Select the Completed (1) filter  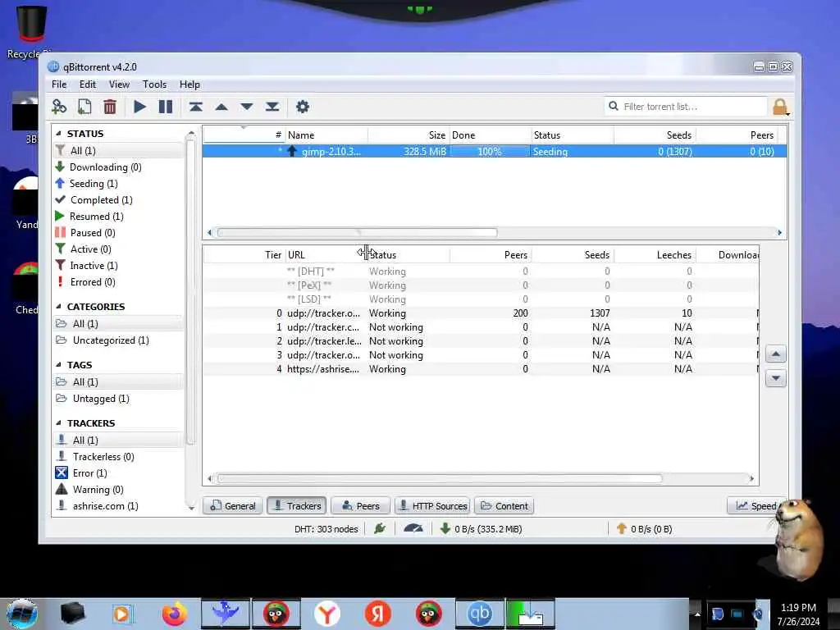tap(101, 200)
